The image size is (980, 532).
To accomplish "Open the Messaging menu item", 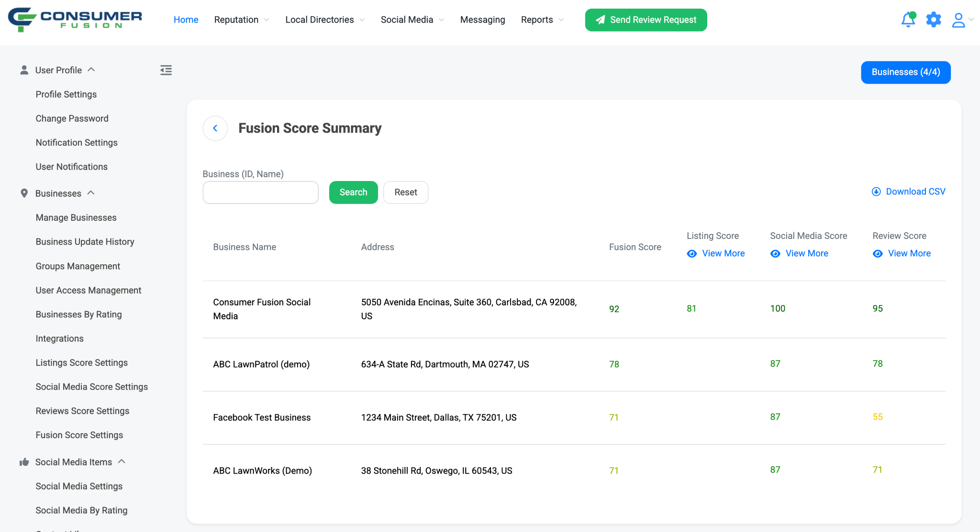I will pos(482,20).
